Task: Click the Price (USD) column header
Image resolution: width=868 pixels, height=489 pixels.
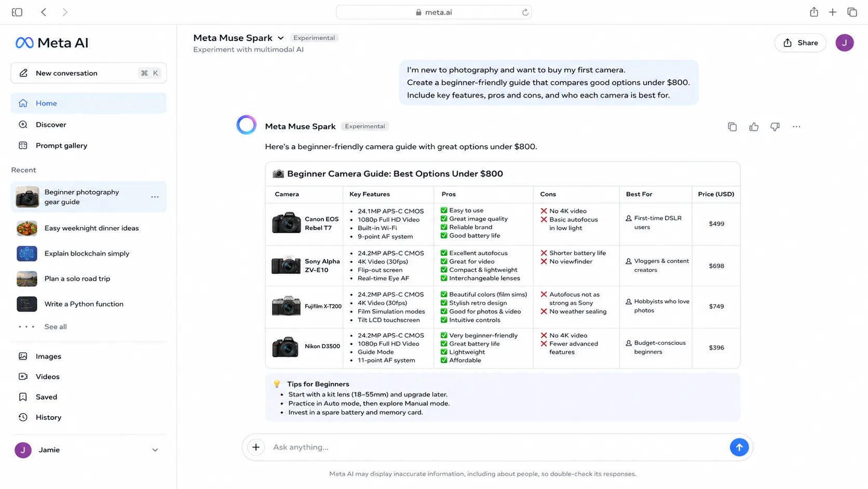Action: pos(716,194)
